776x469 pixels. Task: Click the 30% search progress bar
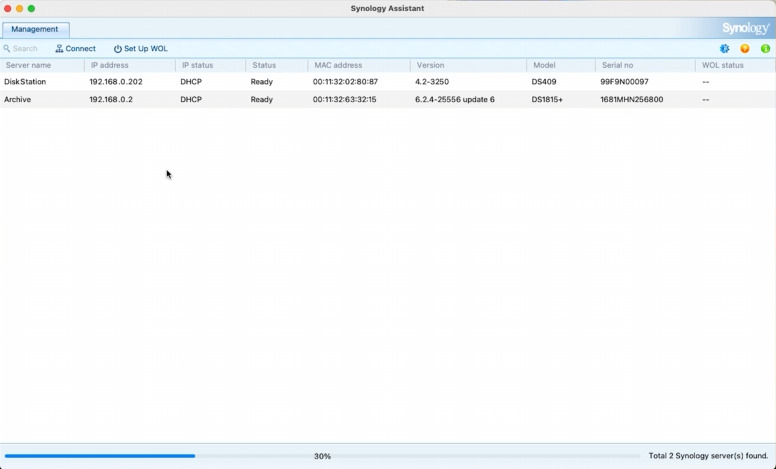pos(322,456)
